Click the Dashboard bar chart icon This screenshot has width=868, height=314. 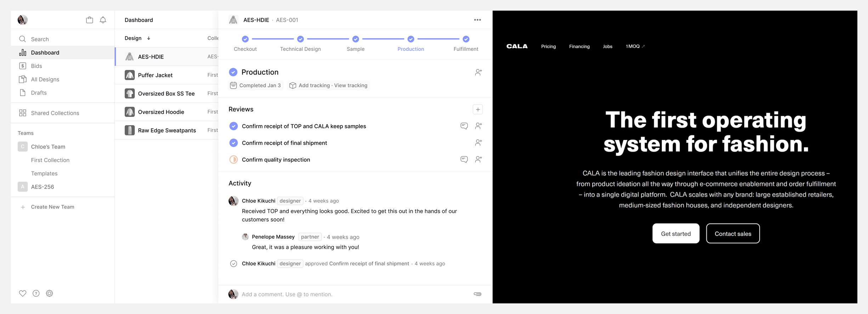coord(23,52)
